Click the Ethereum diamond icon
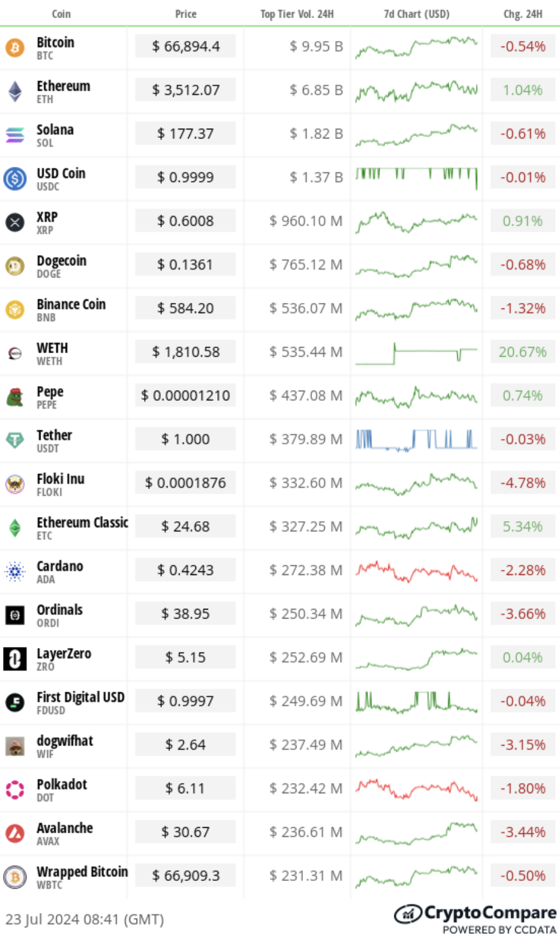 pos(15,91)
